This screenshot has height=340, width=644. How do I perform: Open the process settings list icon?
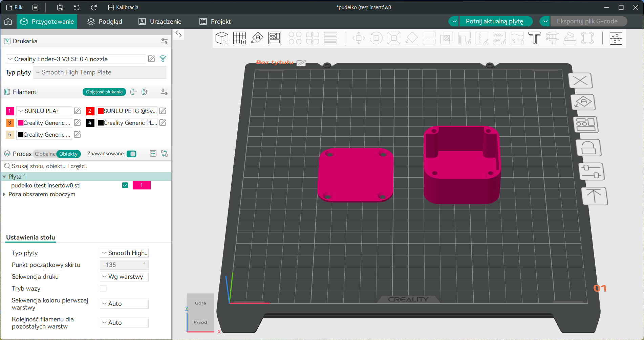tap(153, 154)
